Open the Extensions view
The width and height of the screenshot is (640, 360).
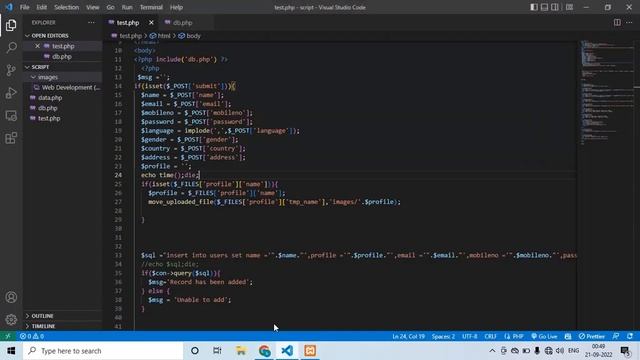pyautogui.click(x=11, y=138)
